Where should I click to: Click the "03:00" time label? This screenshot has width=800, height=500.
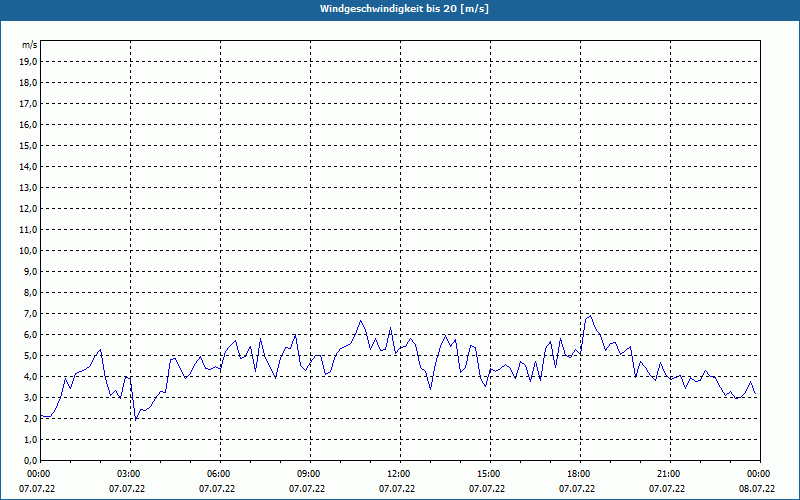[130, 474]
